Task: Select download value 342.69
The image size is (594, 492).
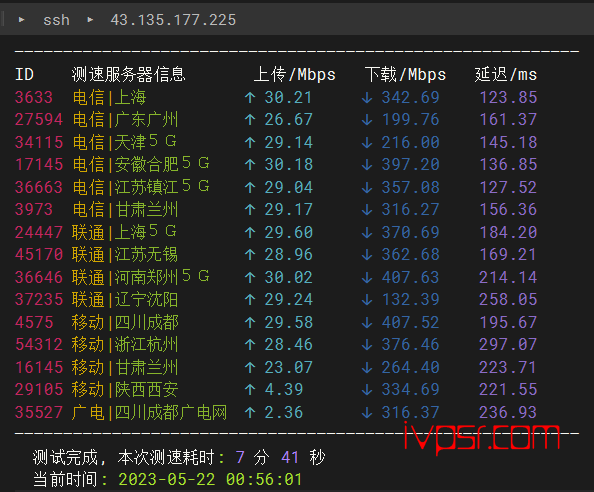Action: tap(410, 97)
